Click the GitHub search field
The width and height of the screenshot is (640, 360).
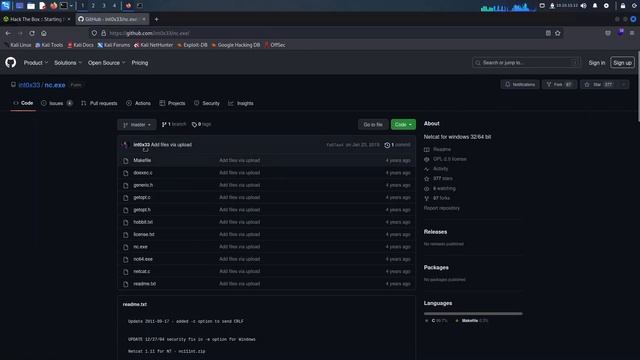tap(527, 63)
